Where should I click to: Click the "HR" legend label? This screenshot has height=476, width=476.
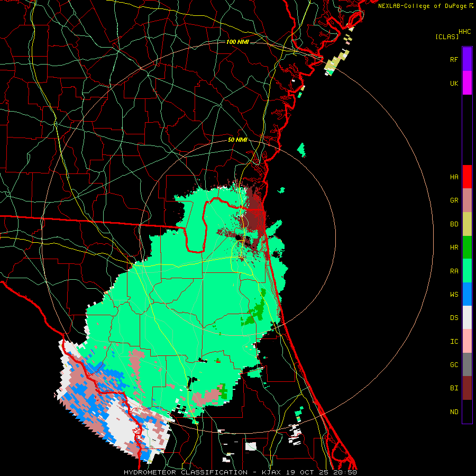[x=454, y=248]
